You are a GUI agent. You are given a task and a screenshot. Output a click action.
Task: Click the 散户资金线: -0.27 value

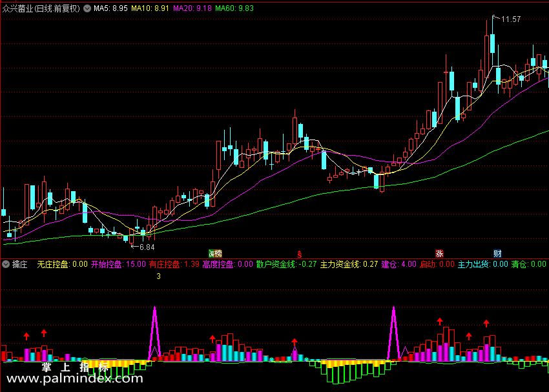coord(286,264)
